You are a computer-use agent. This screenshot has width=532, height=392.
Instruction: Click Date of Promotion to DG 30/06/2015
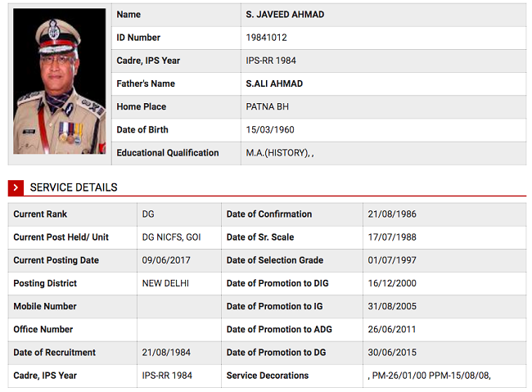click(x=392, y=353)
